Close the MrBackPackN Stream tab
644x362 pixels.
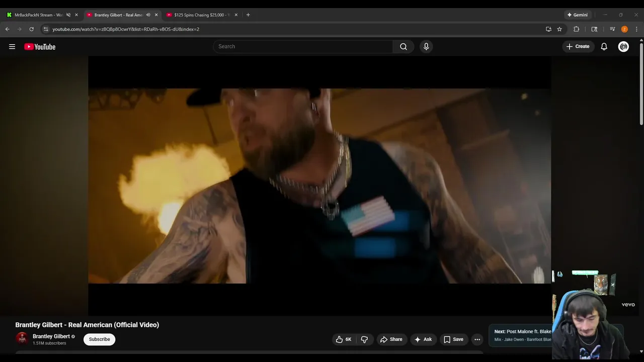click(x=76, y=15)
